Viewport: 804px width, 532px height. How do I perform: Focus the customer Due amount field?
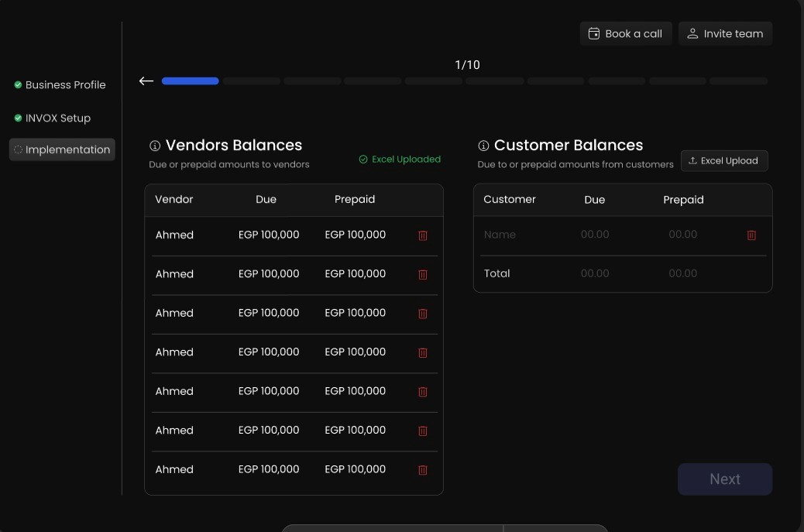tap(595, 234)
